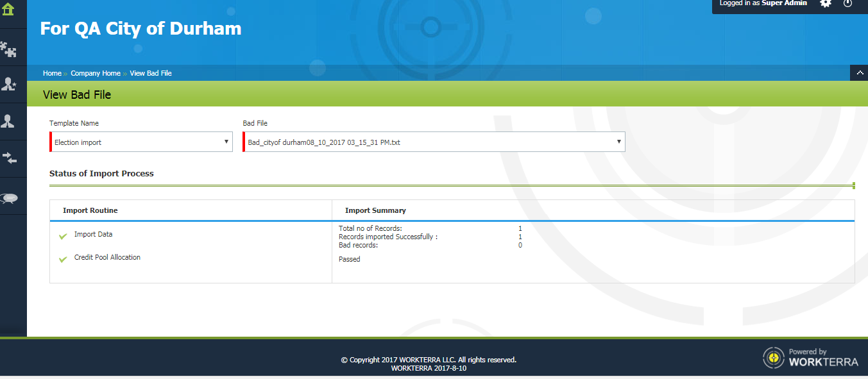The width and height of the screenshot is (868, 379).
Task: Click the green check beside Import Data
Action: click(x=63, y=237)
